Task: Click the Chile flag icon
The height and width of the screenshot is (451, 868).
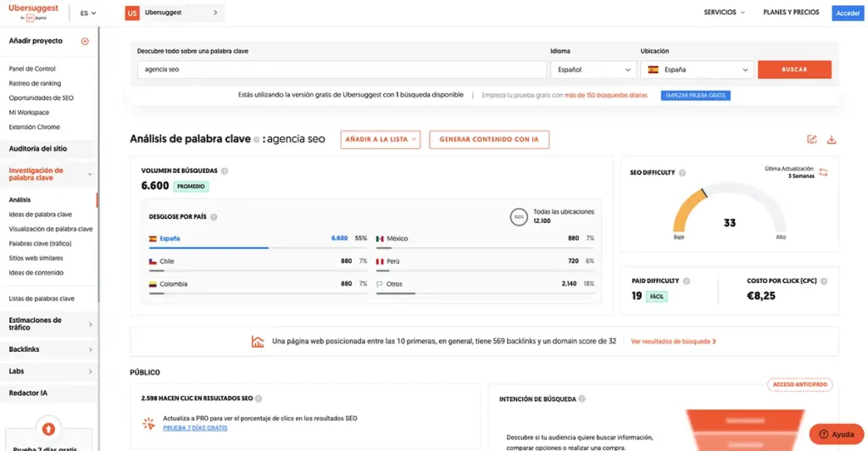Action: click(153, 261)
